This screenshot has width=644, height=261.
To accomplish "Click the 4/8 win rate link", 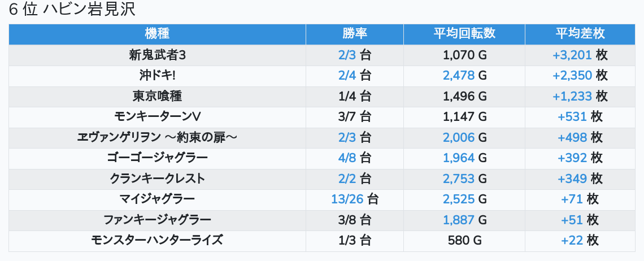I will 347,158.
